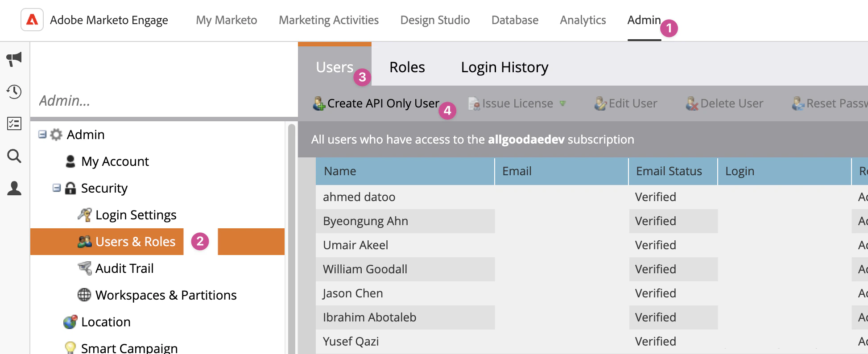Switch to the Login History tab
This screenshot has height=354, width=868.
[x=504, y=67]
